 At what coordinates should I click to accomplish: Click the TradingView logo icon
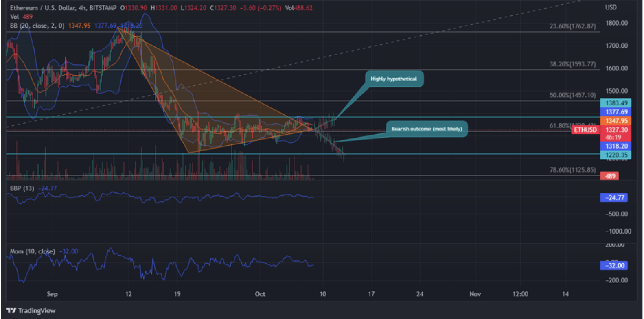[11, 310]
